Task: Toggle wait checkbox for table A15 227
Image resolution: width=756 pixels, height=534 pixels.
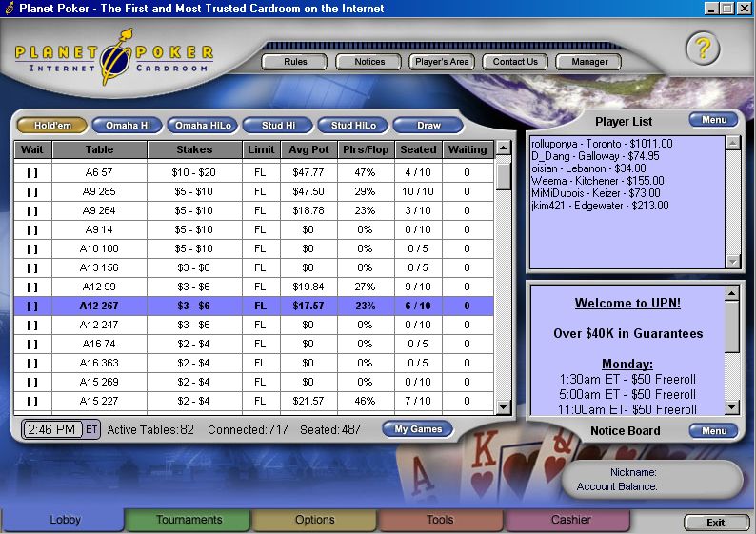Action: point(32,401)
